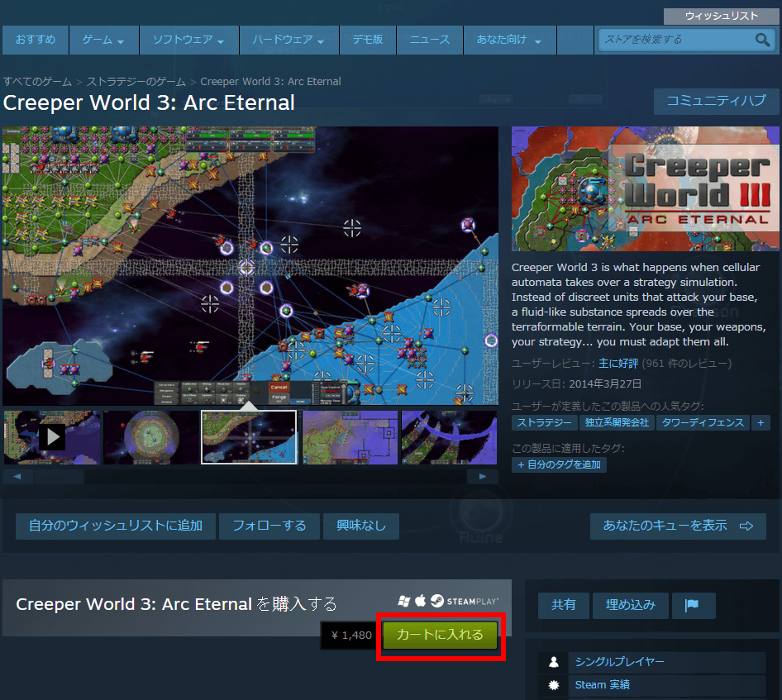Click the ¥ 1,480 price label

pos(351,636)
